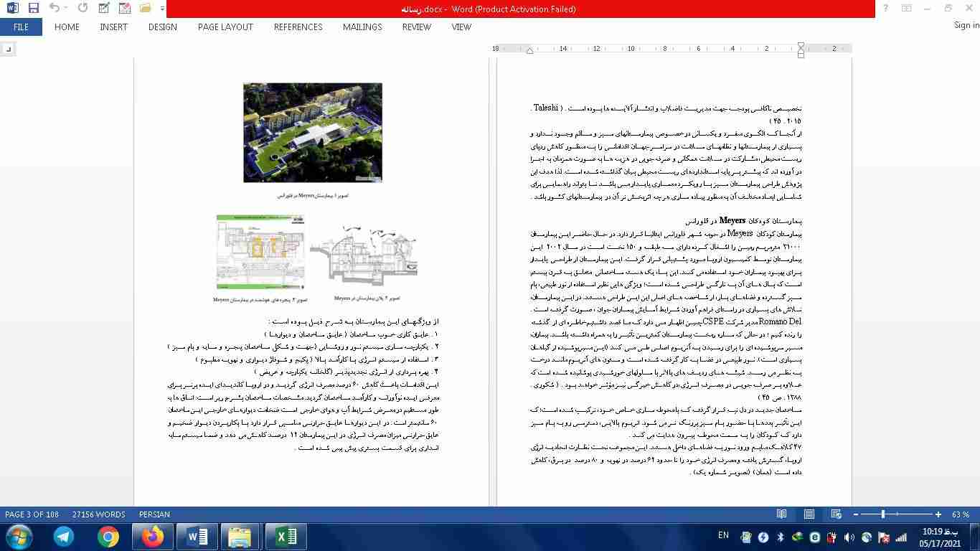This screenshot has height=551, width=980.
Task: Click the Word logo icon in title bar
Action: 11,9
